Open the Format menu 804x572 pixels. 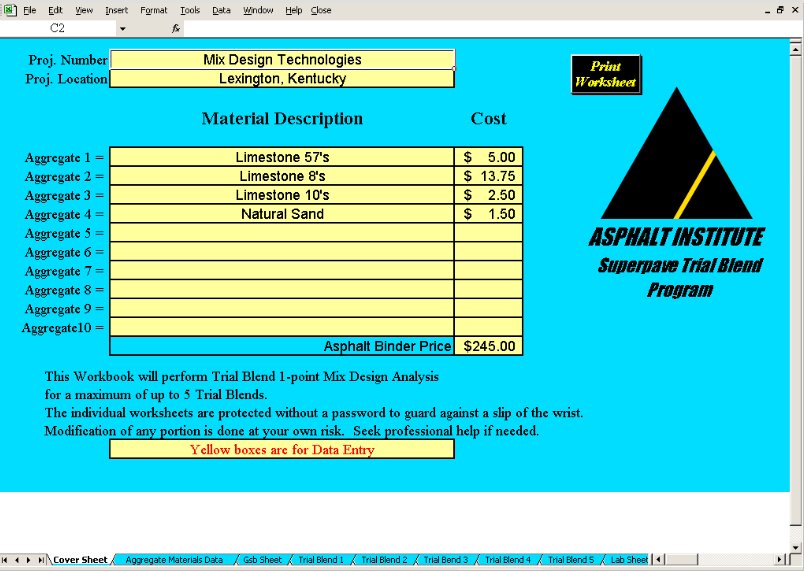[154, 10]
